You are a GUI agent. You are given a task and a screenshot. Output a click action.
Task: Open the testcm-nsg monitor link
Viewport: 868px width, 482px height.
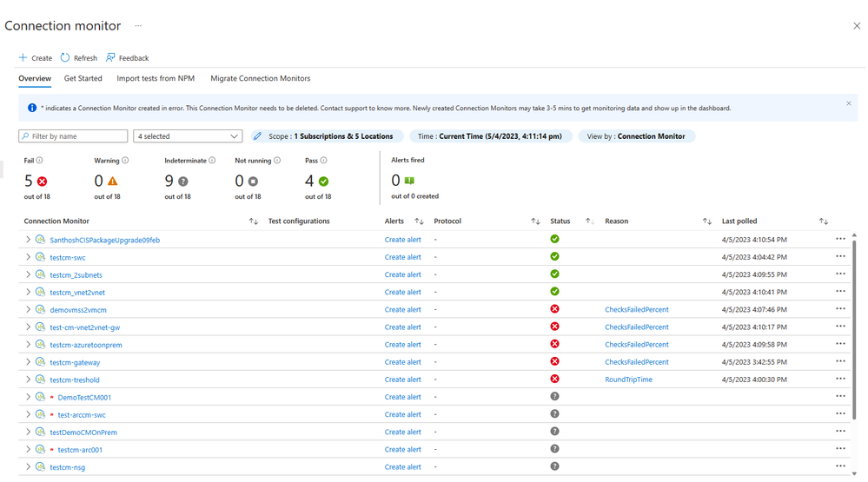tap(68, 467)
